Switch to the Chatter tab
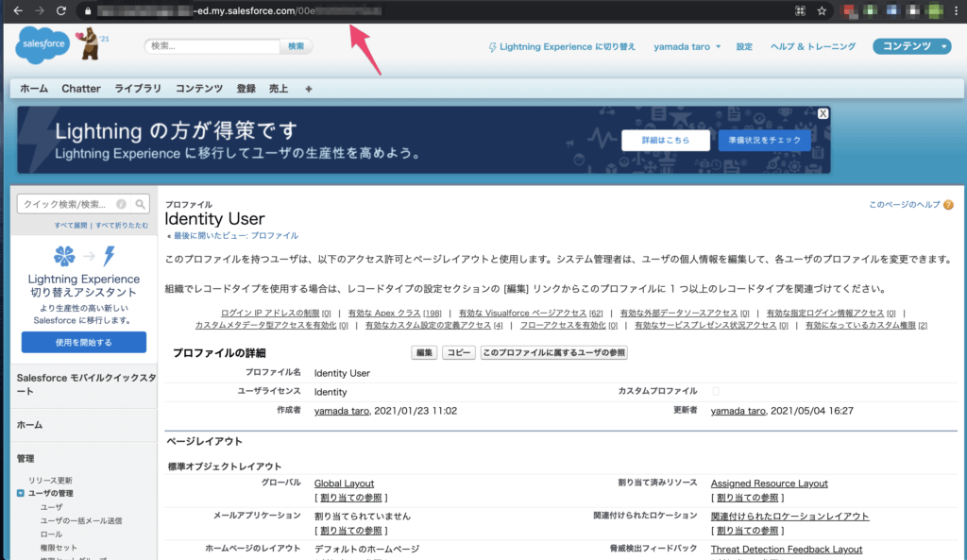This screenshot has height=560, width=967. [80, 88]
